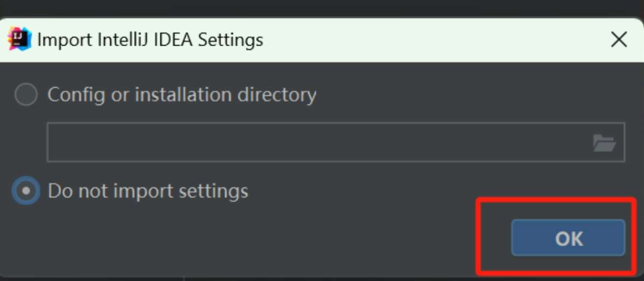
Task: Click the Config or installation directory label
Action: click(182, 95)
